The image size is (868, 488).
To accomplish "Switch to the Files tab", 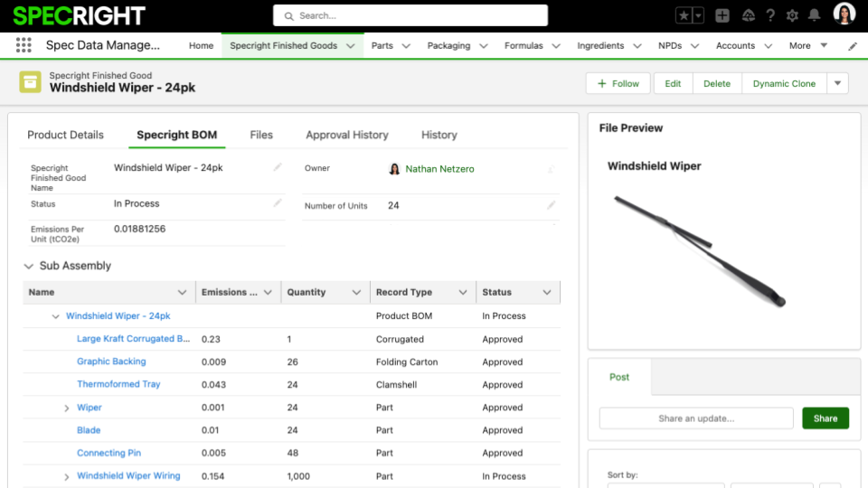I will pos(261,135).
